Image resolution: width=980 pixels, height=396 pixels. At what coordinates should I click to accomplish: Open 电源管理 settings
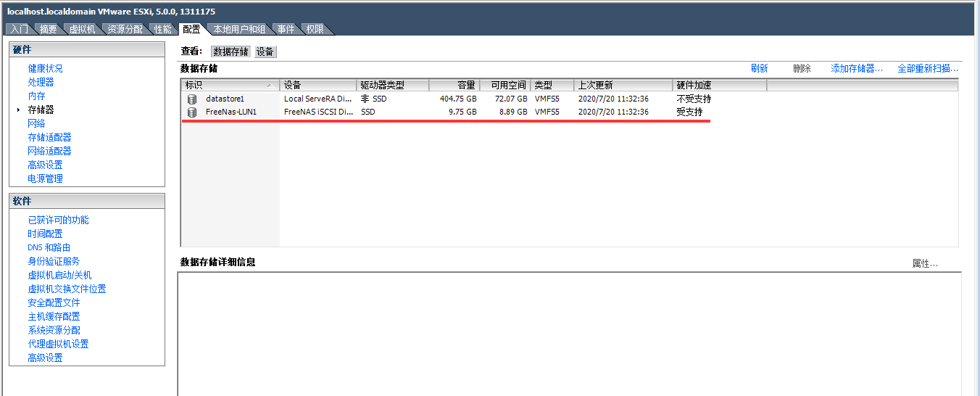[45, 178]
